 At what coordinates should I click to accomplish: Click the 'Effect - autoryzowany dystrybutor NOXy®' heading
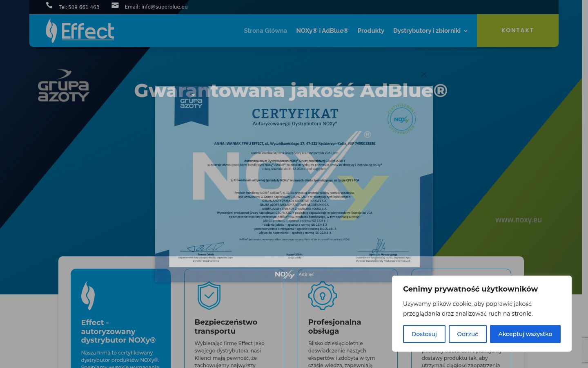point(118,331)
